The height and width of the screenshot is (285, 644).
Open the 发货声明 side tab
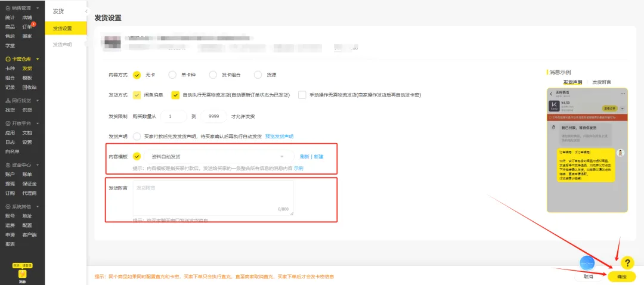coord(63,44)
